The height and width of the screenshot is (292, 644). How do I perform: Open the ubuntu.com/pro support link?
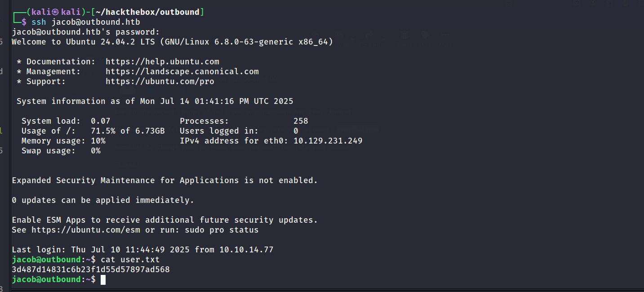click(x=160, y=81)
